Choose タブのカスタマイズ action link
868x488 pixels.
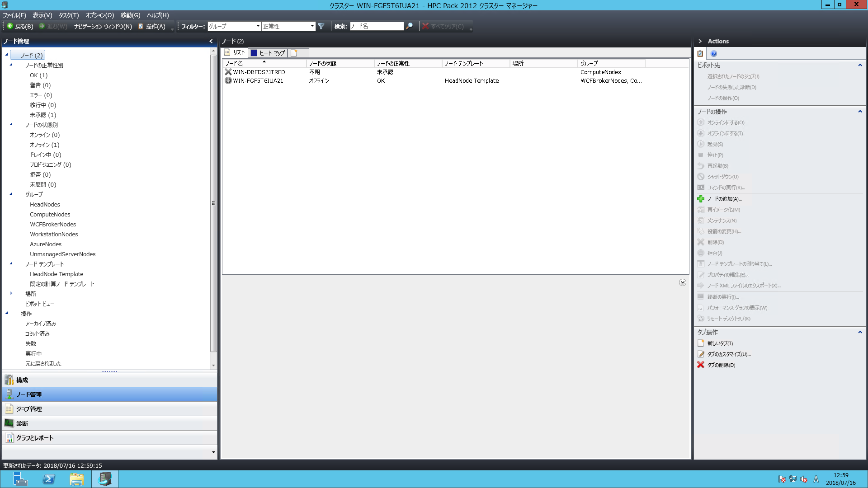coord(728,354)
